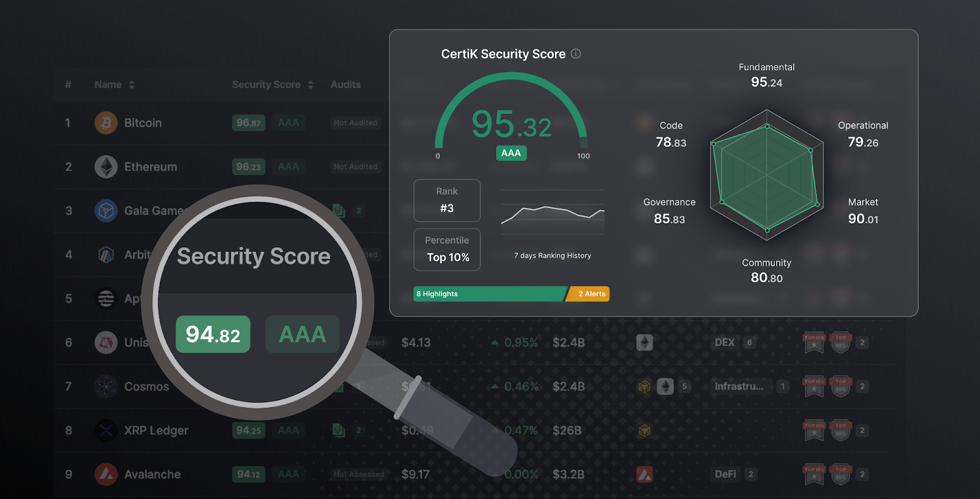Click the Avalanche red logo icon
Screen dimensions: 980x499
click(106, 475)
